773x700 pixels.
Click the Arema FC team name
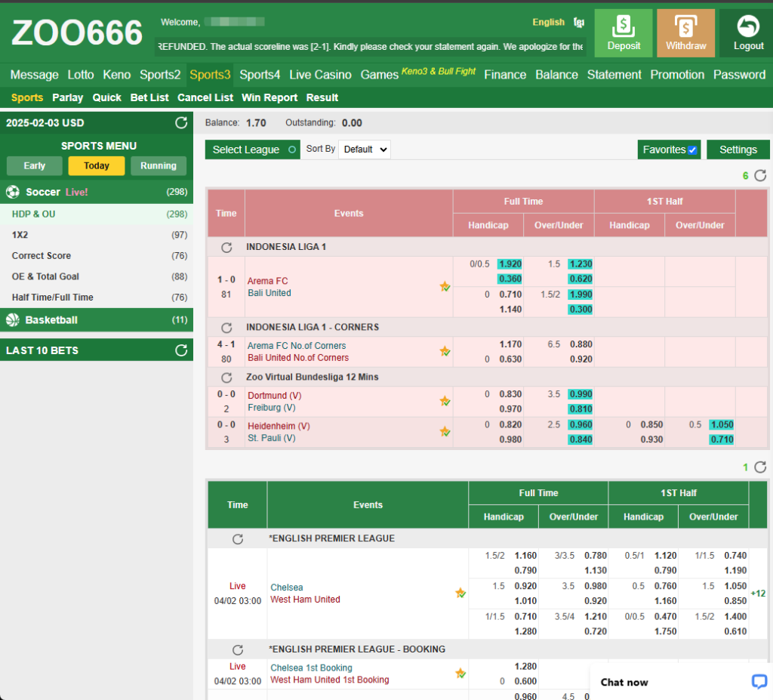click(268, 281)
